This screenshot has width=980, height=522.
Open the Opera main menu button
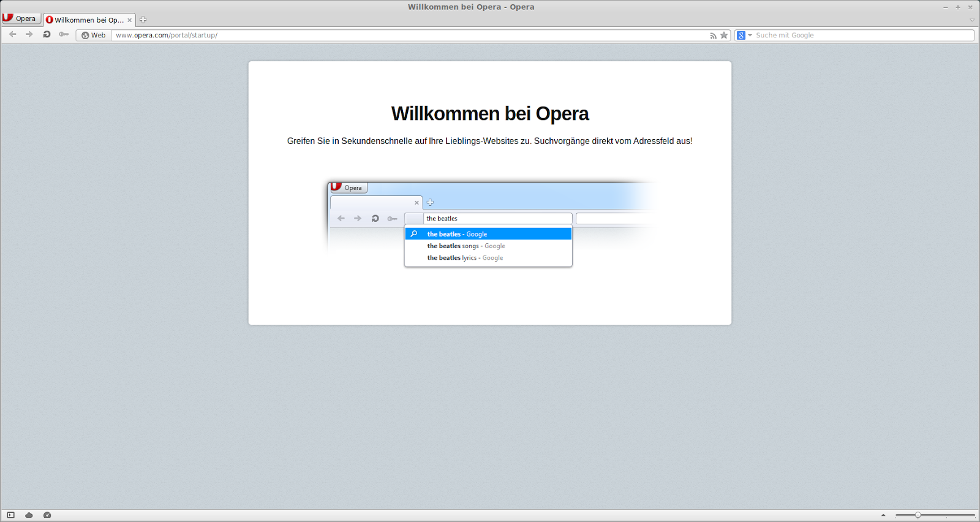(21, 18)
